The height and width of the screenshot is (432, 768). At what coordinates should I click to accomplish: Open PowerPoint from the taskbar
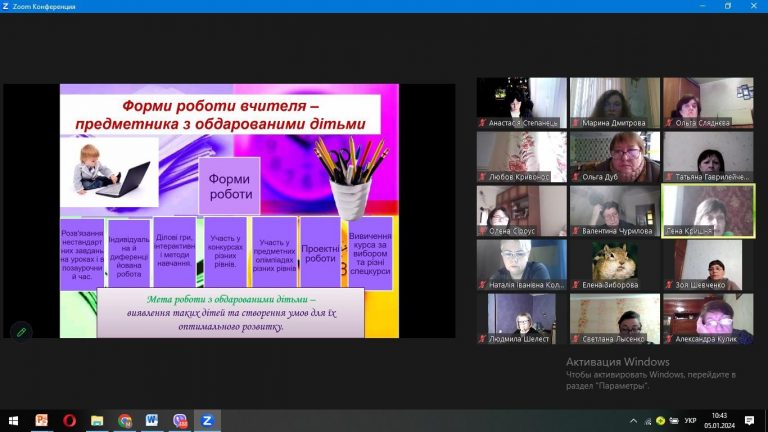[x=42, y=421]
